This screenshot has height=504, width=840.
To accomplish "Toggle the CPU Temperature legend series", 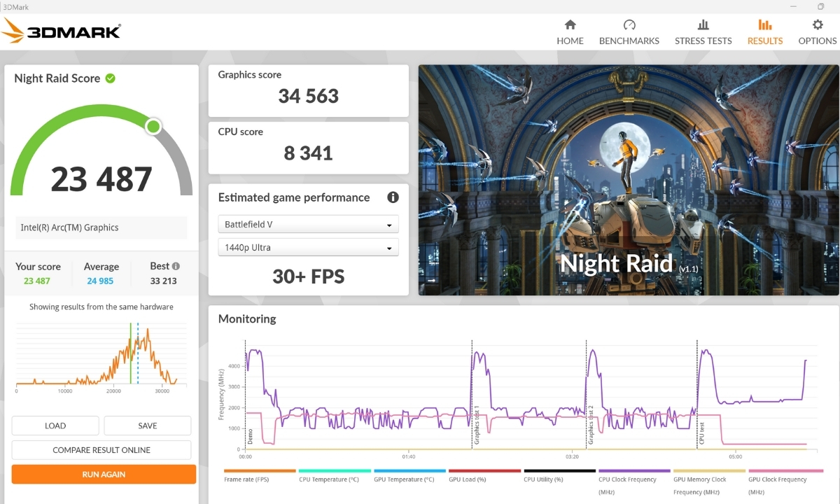I will [335, 476].
